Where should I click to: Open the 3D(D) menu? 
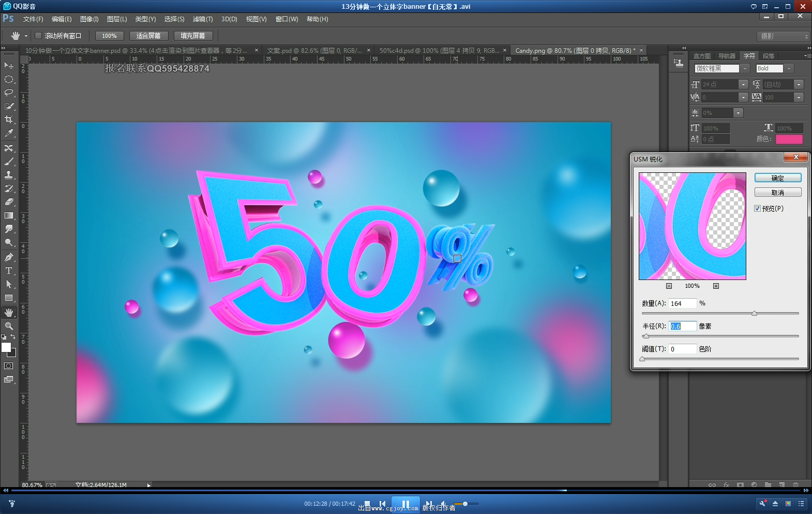(x=229, y=19)
